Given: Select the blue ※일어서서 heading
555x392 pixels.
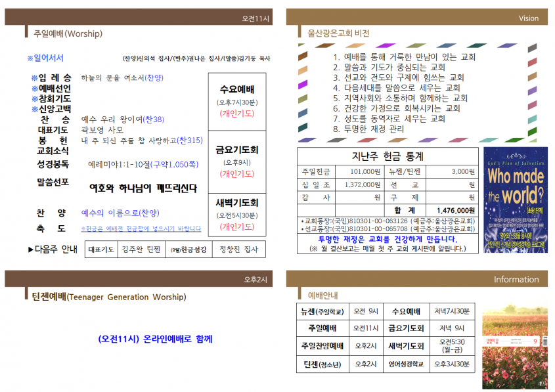Looking at the screenshot, I should [45, 58].
